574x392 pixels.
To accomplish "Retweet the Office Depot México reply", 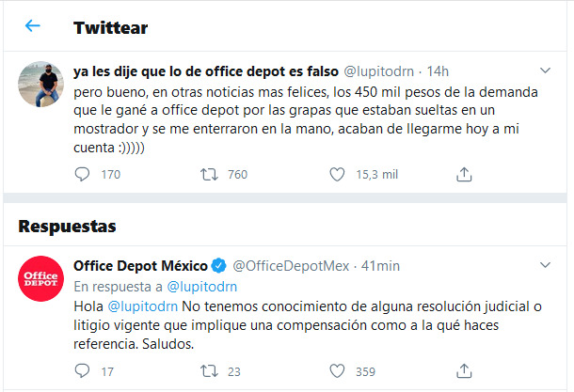I will point(212,370).
